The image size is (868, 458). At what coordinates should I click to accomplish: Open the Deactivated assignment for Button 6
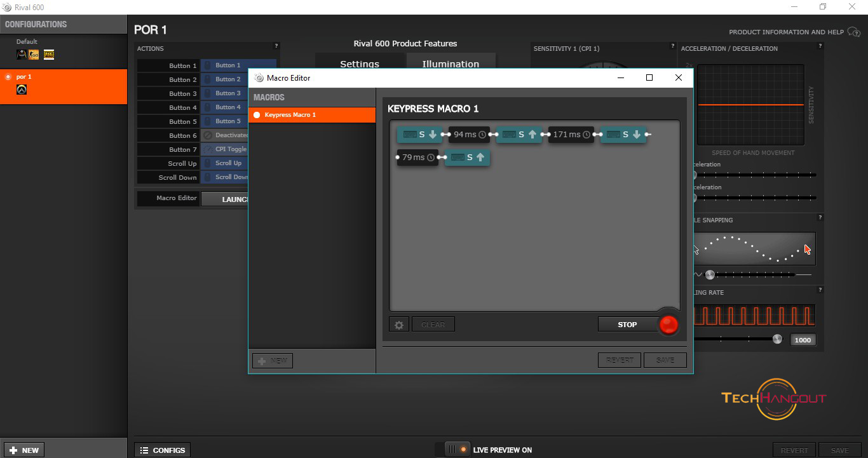click(x=224, y=135)
